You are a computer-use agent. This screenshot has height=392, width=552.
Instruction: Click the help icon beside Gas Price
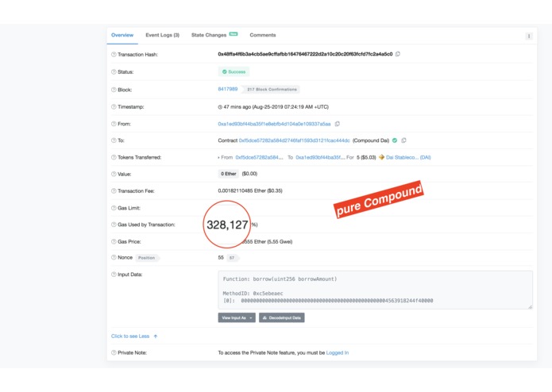pyautogui.click(x=114, y=241)
